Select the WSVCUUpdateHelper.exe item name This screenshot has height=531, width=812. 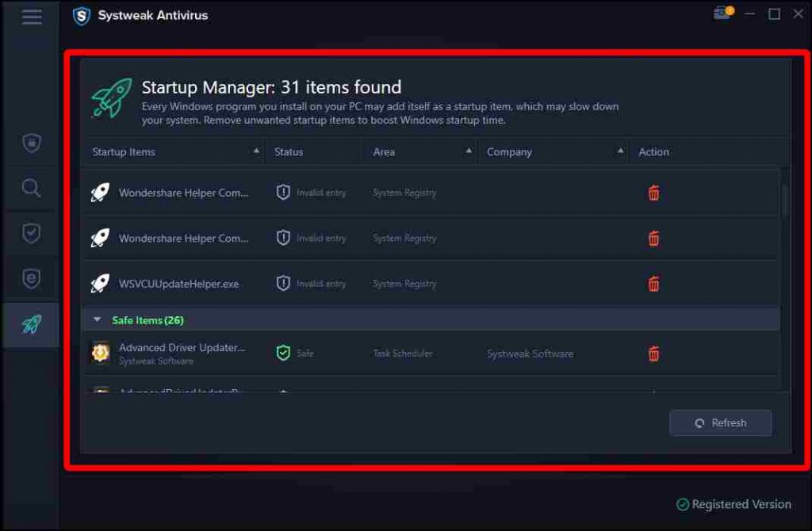point(178,284)
